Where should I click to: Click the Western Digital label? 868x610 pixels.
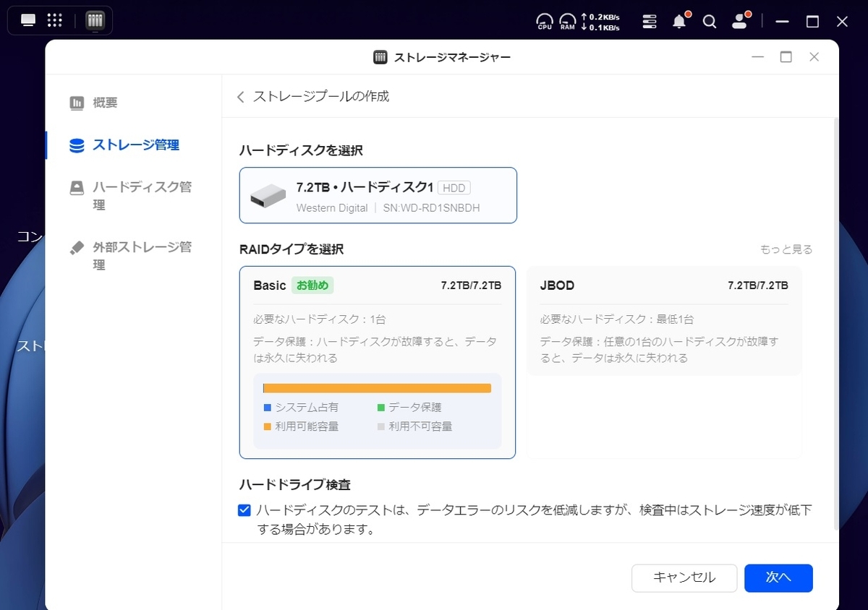pyautogui.click(x=331, y=208)
